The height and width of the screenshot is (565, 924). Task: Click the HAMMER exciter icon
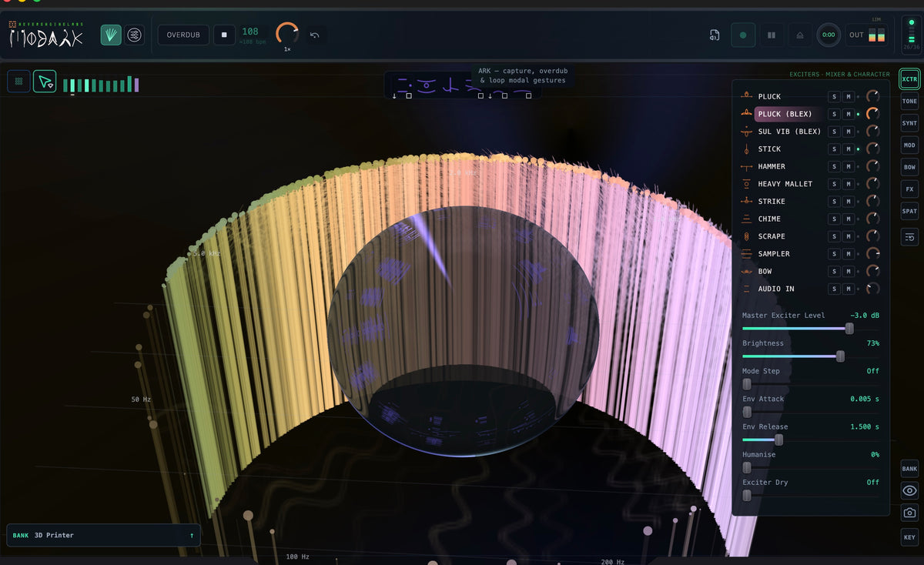click(x=746, y=166)
